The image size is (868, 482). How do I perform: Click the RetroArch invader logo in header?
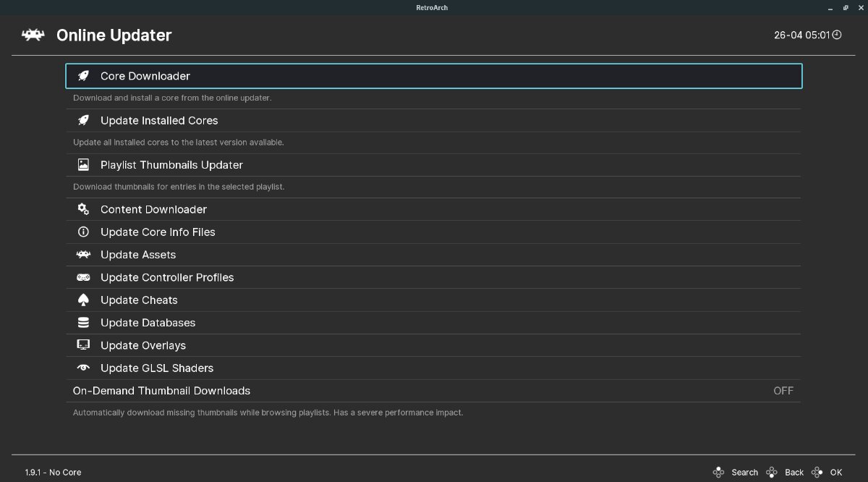(33, 35)
